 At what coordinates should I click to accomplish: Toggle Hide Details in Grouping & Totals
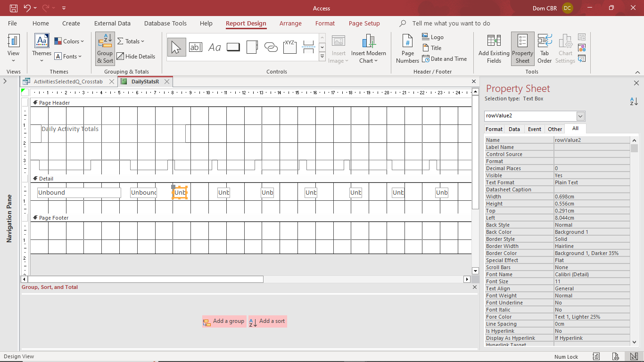(x=136, y=56)
